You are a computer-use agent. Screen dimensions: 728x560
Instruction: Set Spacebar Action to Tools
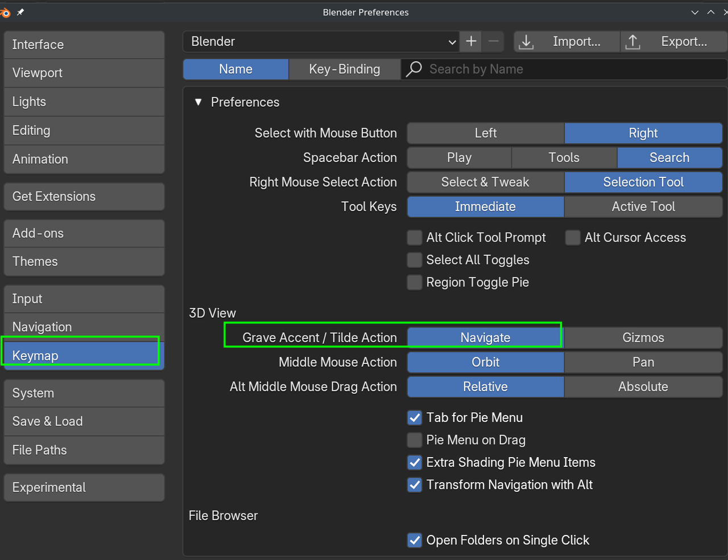tap(564, 157)
